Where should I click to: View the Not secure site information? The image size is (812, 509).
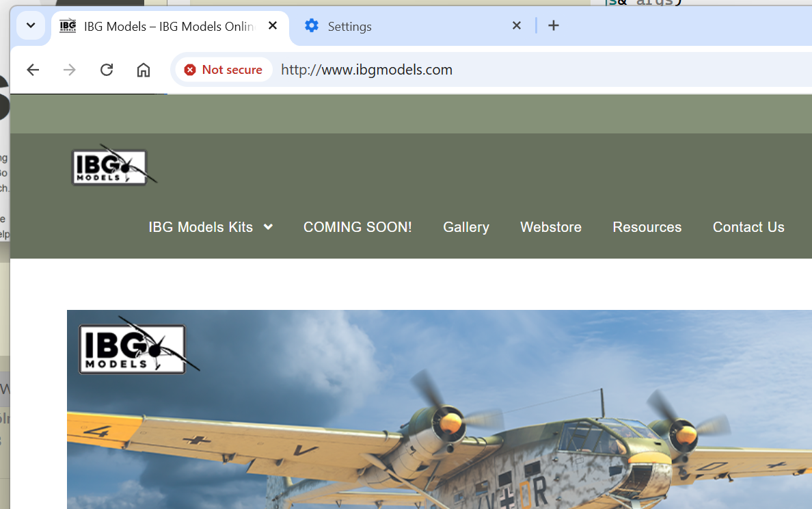click(224, 70)
